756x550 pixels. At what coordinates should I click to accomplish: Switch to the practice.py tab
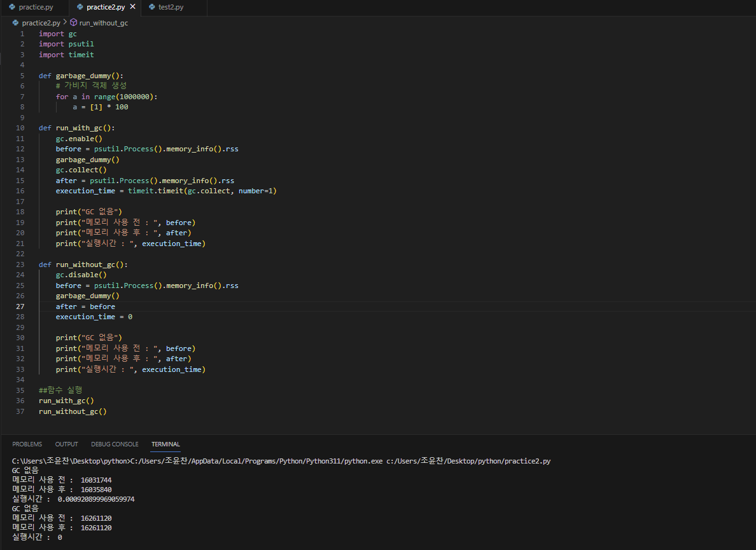(x=35, y=7)
